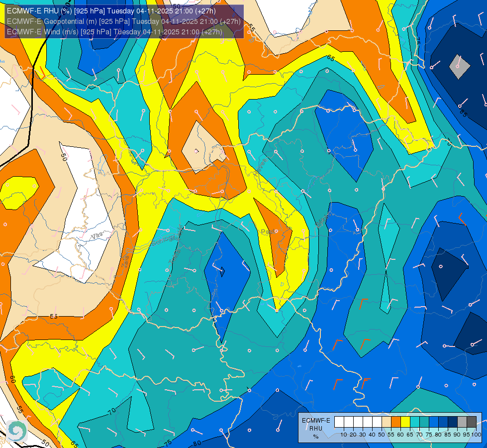Click the 'Pest' county label on map

(x=268, y=231)
